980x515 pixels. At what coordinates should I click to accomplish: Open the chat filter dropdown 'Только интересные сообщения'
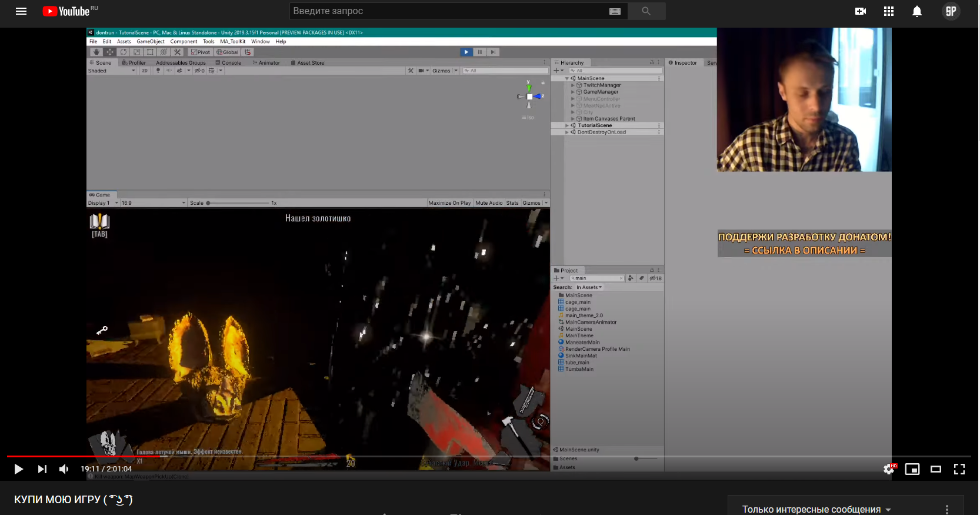(816, 510)
